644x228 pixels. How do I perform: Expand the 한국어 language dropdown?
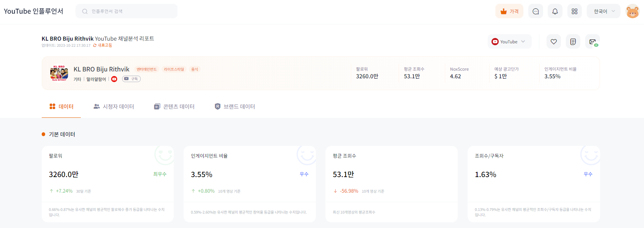point(603,11)
